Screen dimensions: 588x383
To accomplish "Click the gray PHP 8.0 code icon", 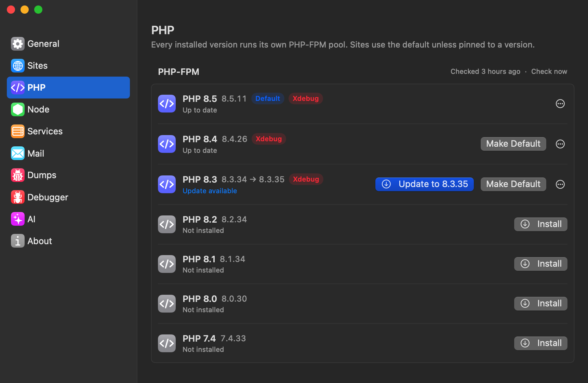I will (x=167, y=304).
